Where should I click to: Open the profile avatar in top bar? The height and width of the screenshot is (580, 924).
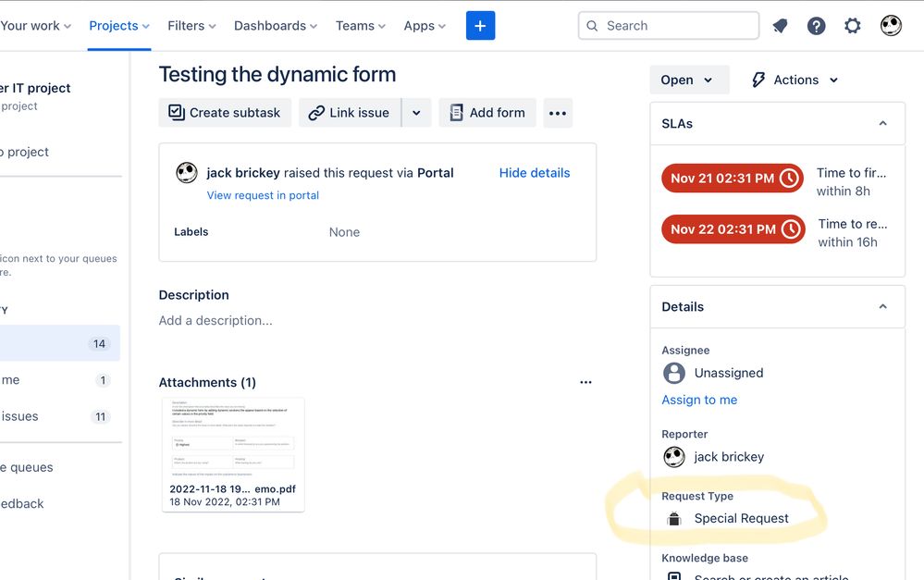[891, 25]
